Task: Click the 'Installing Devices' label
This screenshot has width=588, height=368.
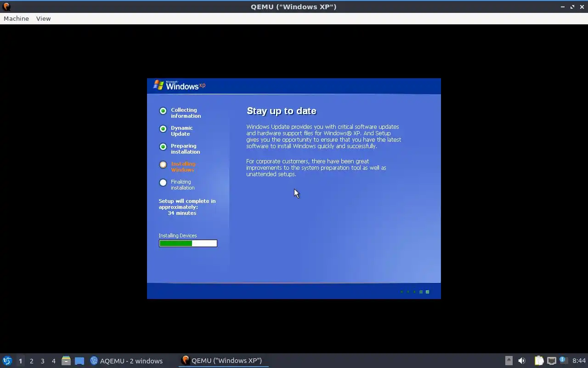Action: click(x=178, y=236)
